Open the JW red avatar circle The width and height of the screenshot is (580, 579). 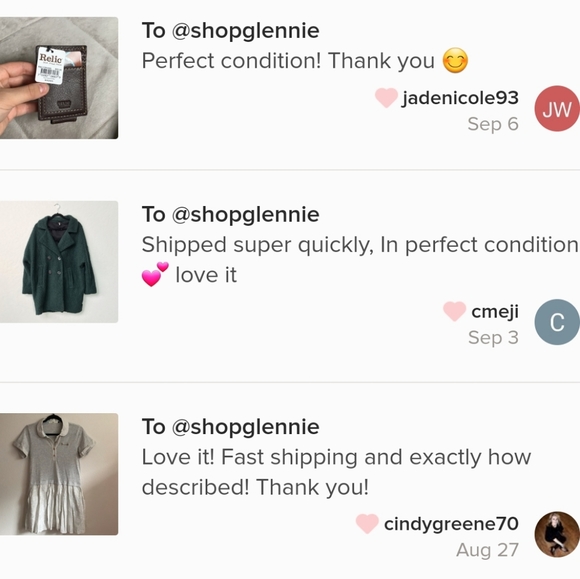click(x=557, y=108)
